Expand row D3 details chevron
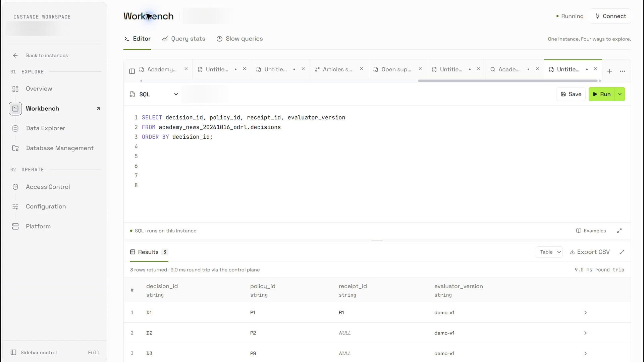This screenshot has height=362, width=644. coord(585,354)
